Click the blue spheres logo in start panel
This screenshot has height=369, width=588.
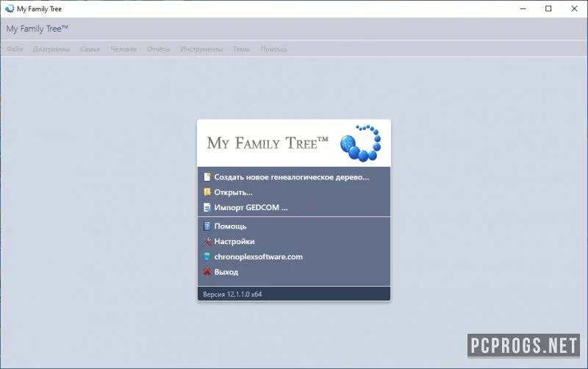pos(361,143)
